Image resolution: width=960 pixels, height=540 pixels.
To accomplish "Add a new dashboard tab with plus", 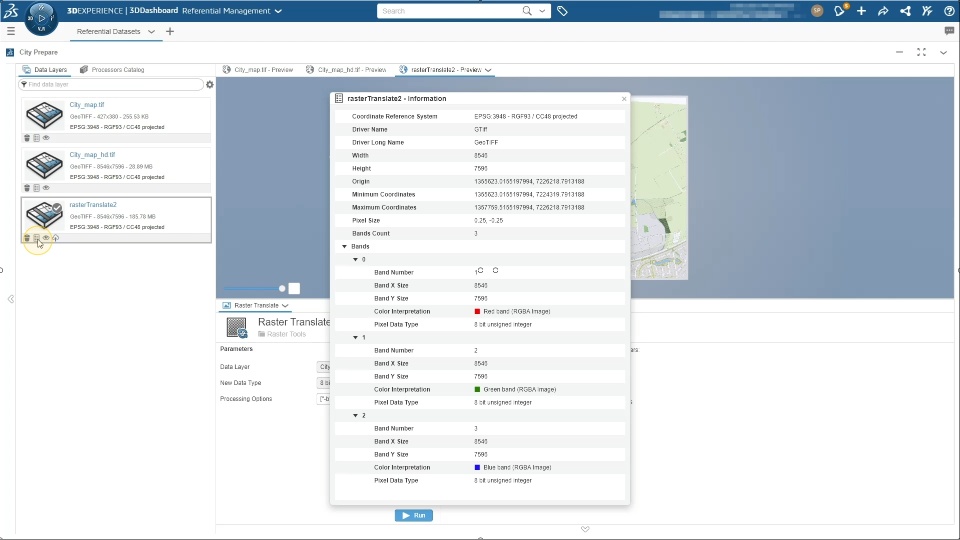I will point(170,31).
